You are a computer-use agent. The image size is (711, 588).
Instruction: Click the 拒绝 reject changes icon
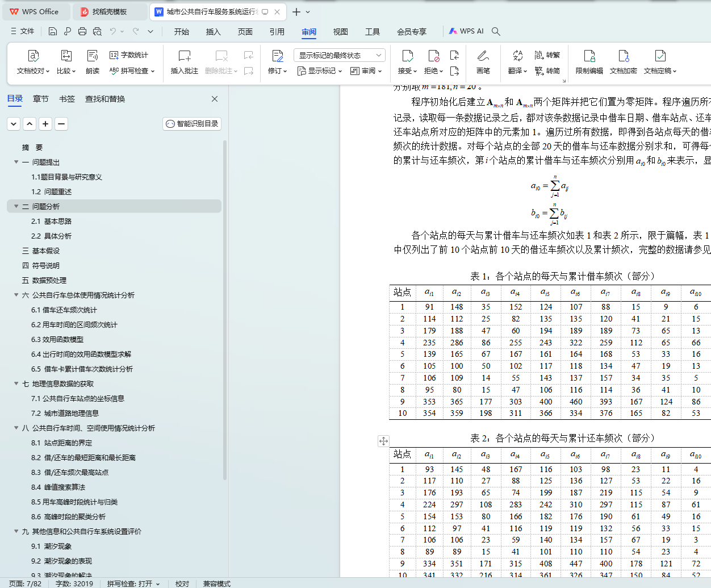[x=434, y=56]
